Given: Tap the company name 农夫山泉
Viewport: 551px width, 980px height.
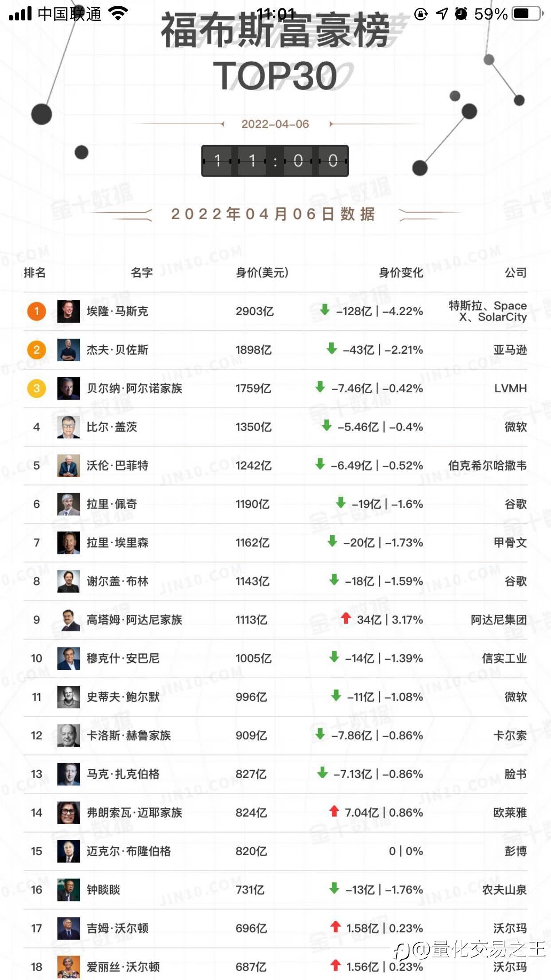Looking at the screenshot, I should 504,890.
